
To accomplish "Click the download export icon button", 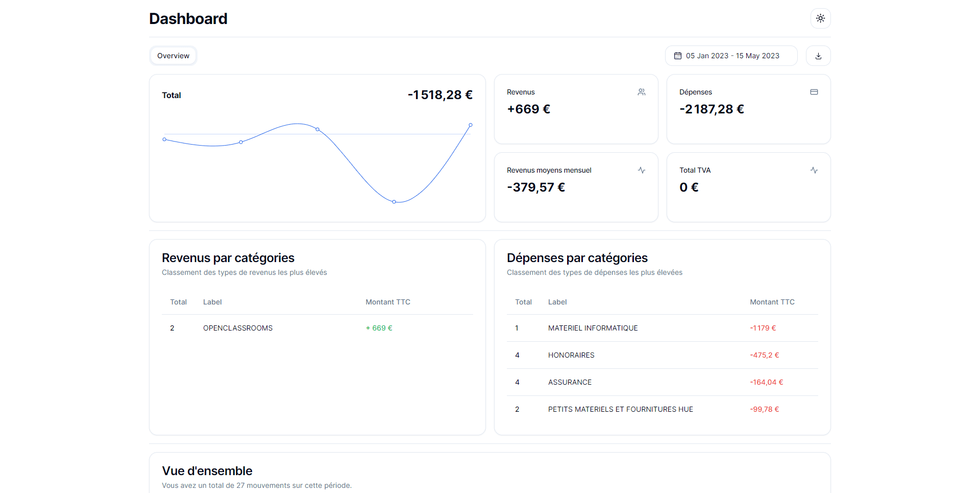I will click(x=818, y=56).
